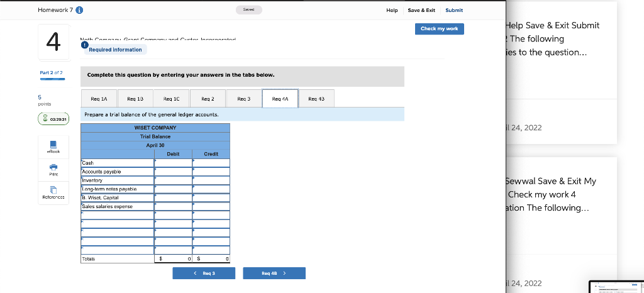Click the Credit field for B. Wiset, Capital
Image resolution: width=644 pixels, height=293 pixels.
211,198
